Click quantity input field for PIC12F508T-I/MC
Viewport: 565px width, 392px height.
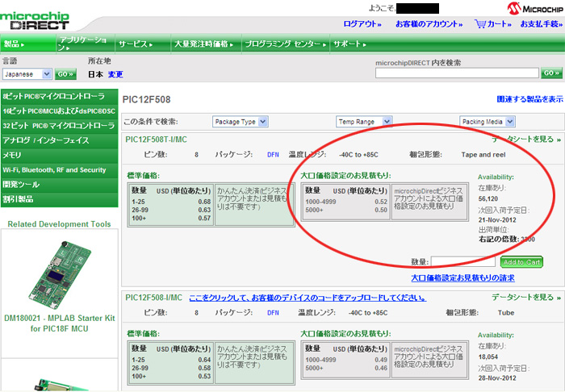pos(463,261)
